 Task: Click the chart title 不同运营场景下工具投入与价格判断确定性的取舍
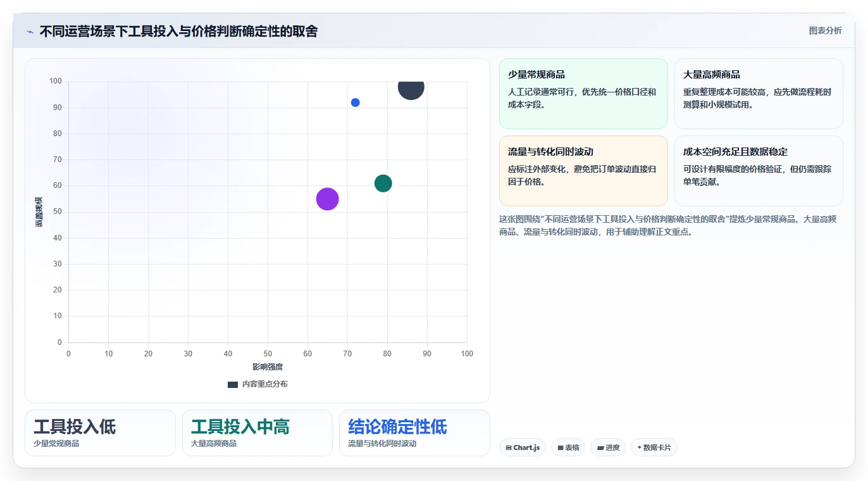[x=179, y=31]
